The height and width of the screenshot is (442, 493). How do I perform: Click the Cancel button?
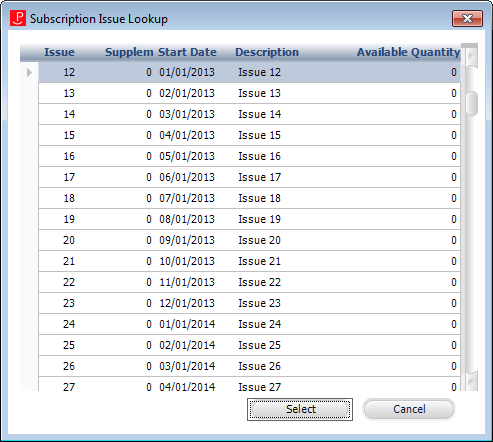(x=409, y=409)
